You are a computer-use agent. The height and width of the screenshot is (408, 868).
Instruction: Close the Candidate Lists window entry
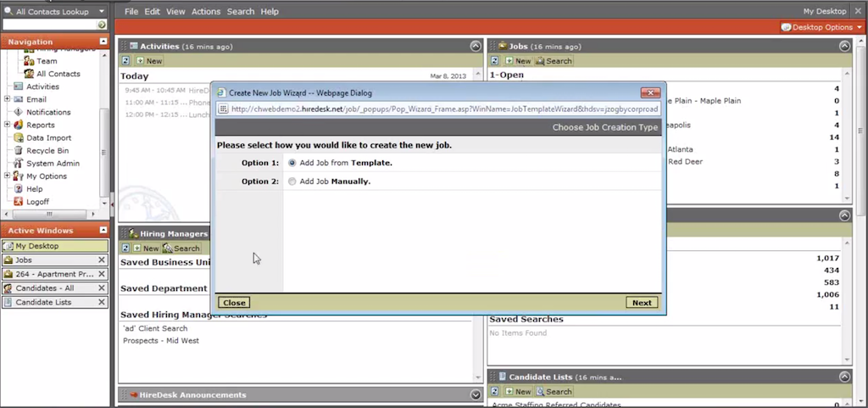pyautogui.click(x=102, y=302)
